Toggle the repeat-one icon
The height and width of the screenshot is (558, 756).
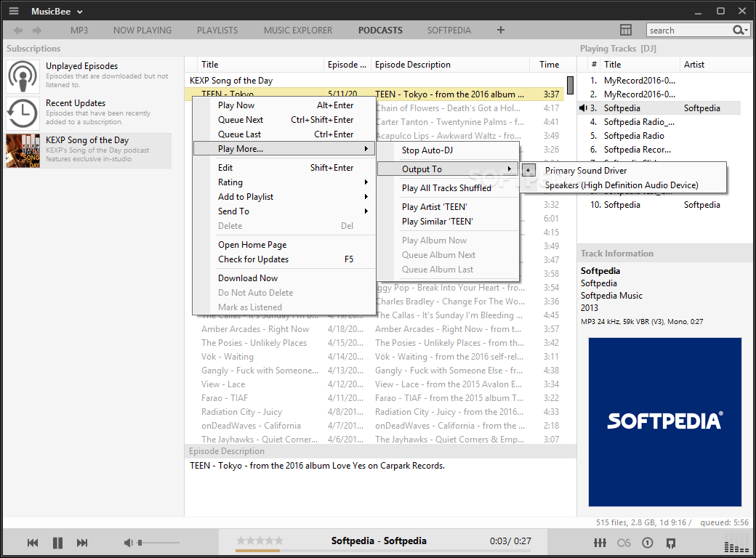point(648,543)
